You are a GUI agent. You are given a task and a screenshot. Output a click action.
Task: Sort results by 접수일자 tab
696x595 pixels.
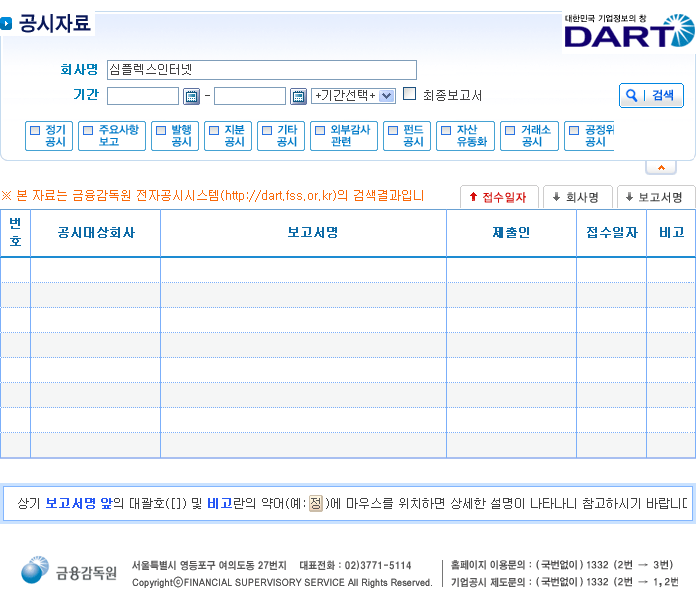[x=499, y=198]
